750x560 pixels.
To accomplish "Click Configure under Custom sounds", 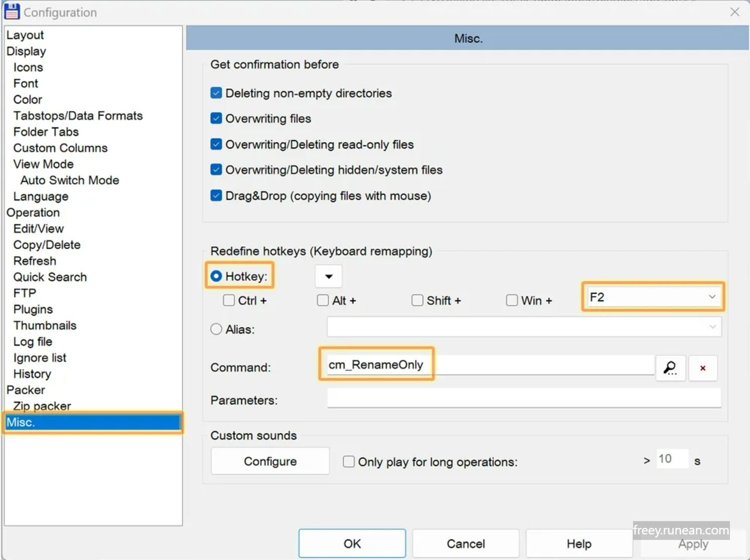I will coord(270,461).
